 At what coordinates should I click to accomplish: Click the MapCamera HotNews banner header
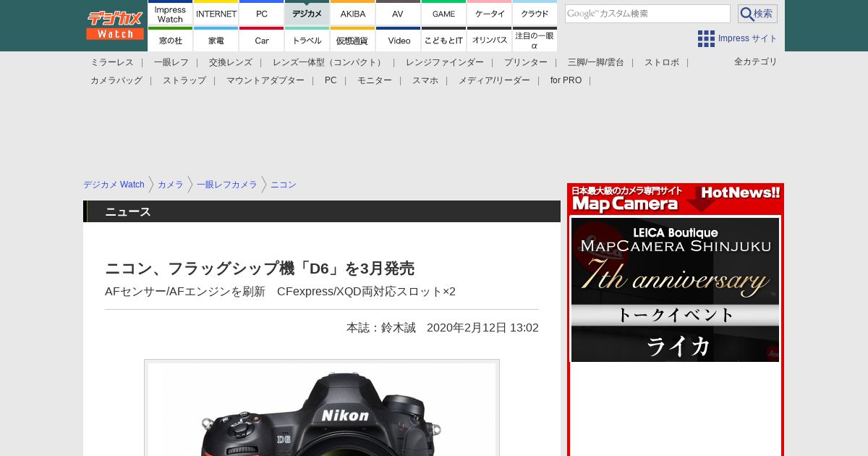coord(676,199)
